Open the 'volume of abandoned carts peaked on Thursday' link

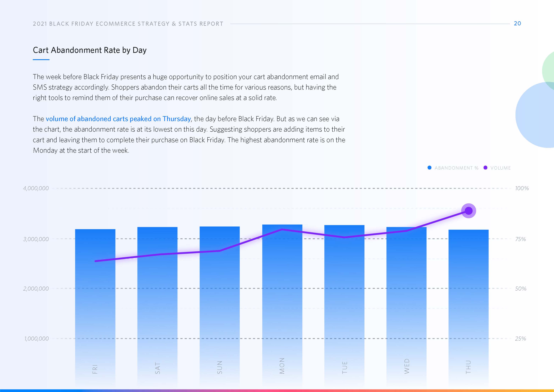pyautogui.click(x=118, y=119)
